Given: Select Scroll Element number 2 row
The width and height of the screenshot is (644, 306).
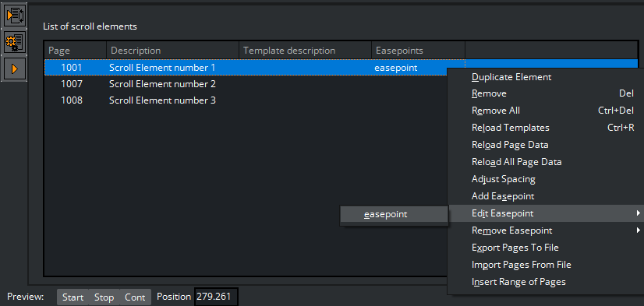Looking at the screenshot, I should 245,84.
